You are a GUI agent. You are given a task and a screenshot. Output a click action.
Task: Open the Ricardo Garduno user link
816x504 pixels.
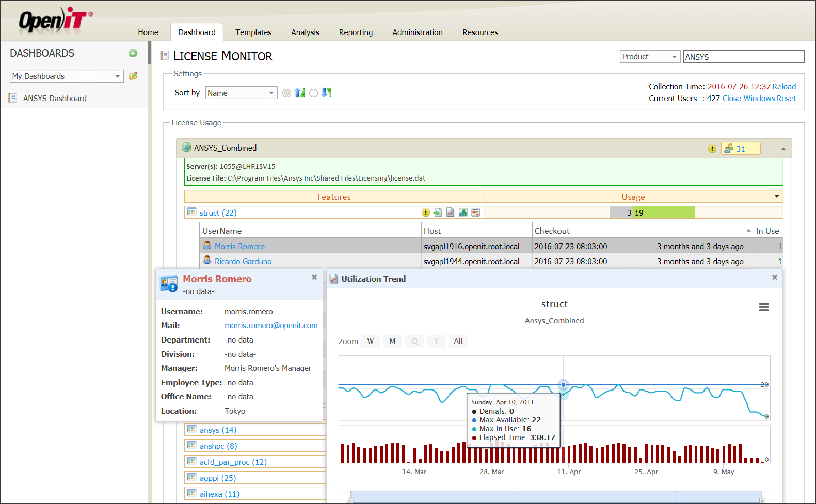(243, 261)
